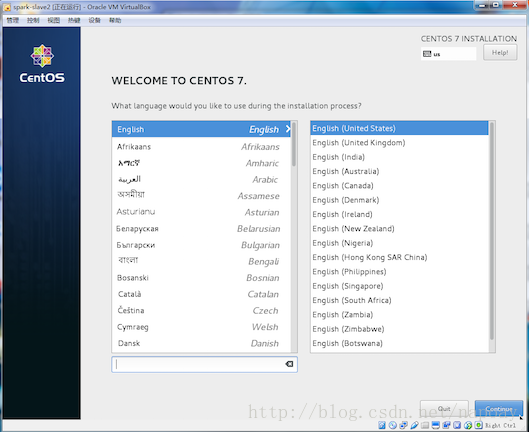Select Català in language list
The image size is (529, 432).
pos(201,294)
